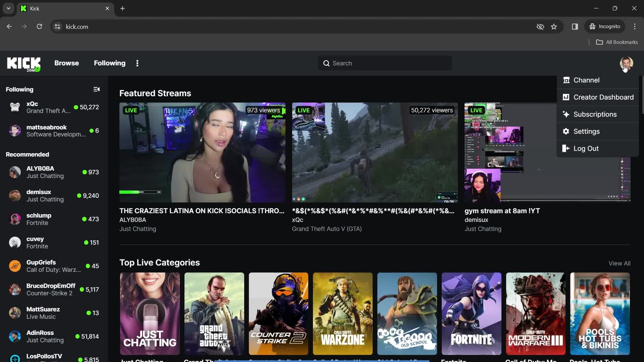Click THE CRAZIEST LATINA stream title
Screen dimensions: 644x362
pos(202,211)
